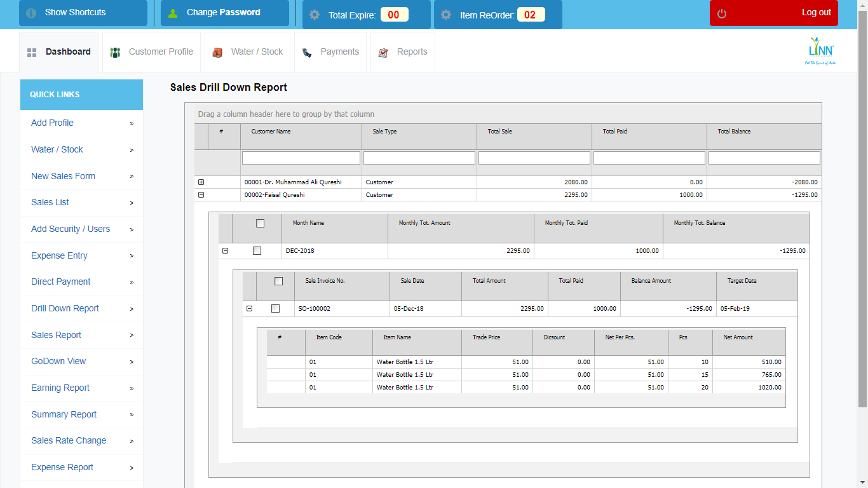Screen dimensions: 868x488
Task: Click the green user icon beside Change Password
Action: point(173,12)
